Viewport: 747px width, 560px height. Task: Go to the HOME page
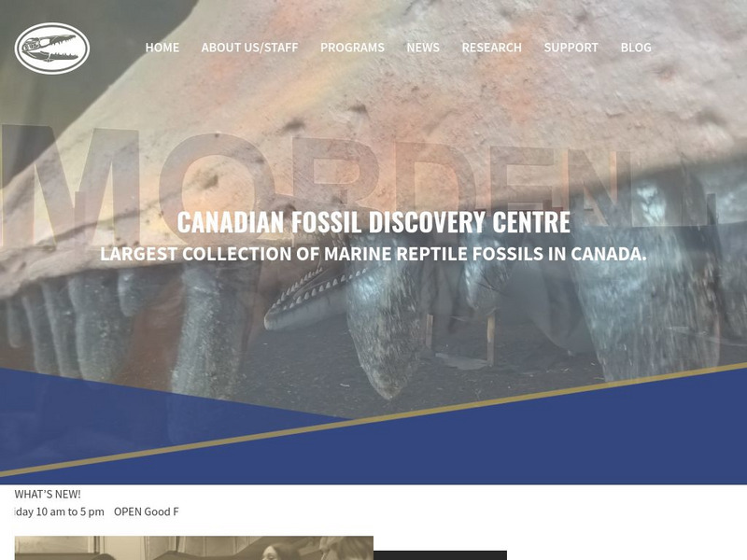162,48
